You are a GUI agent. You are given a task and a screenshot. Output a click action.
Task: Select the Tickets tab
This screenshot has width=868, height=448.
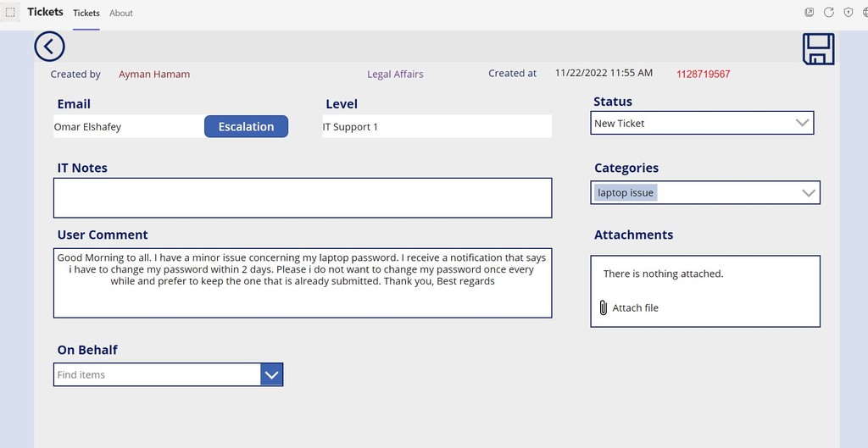tap(86, 14)
